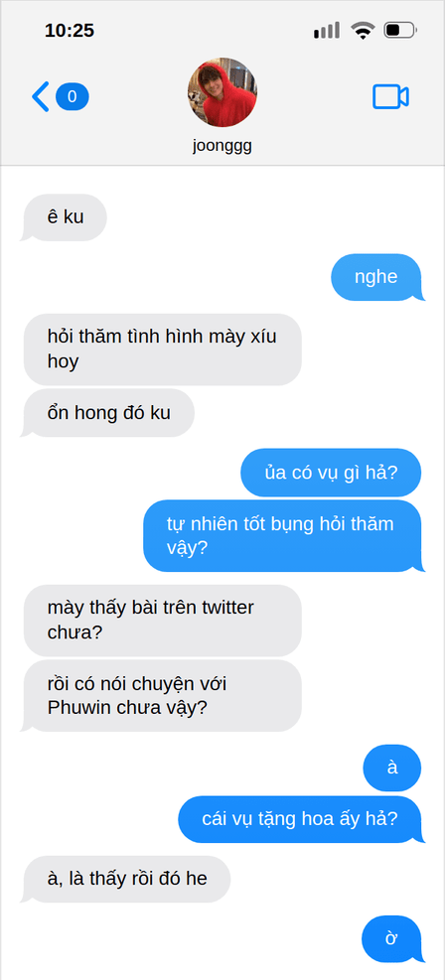This screenshot has height=980, width=445.
Task: Select the blue "nghe" reply bubble
Action: coord(376,277)
